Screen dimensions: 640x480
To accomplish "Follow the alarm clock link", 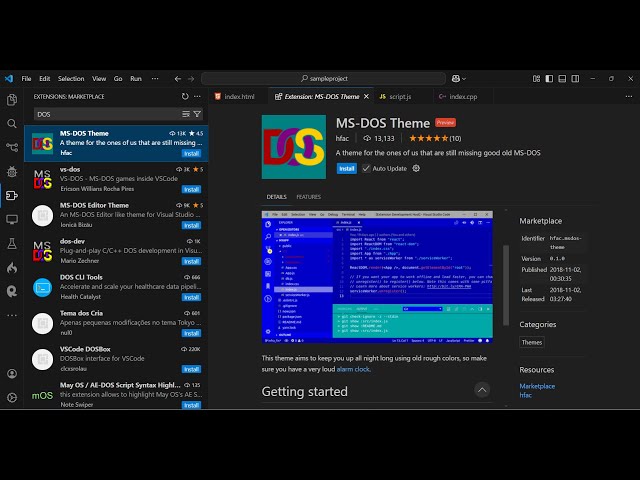I will pyautogui.click(x=352, y=369).
